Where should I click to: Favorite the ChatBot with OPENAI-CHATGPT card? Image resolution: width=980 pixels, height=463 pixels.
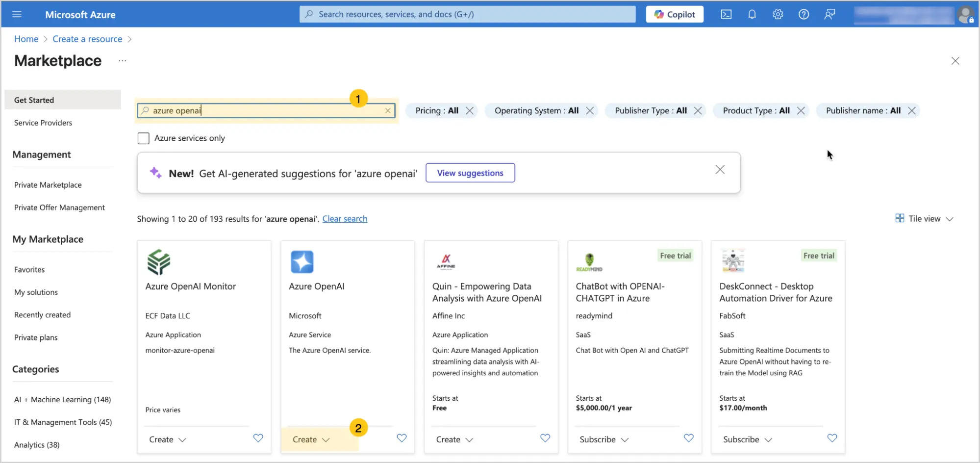click(x=689, y=438)
